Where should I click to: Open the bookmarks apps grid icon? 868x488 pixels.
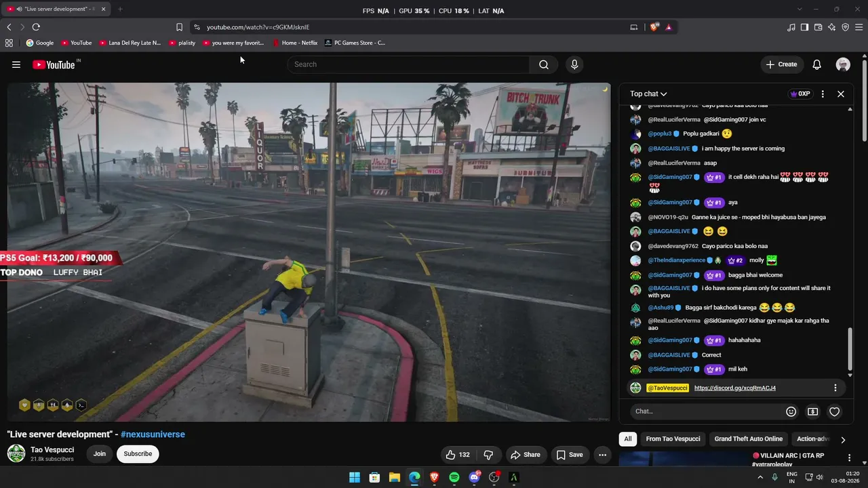tap(9, 43)
